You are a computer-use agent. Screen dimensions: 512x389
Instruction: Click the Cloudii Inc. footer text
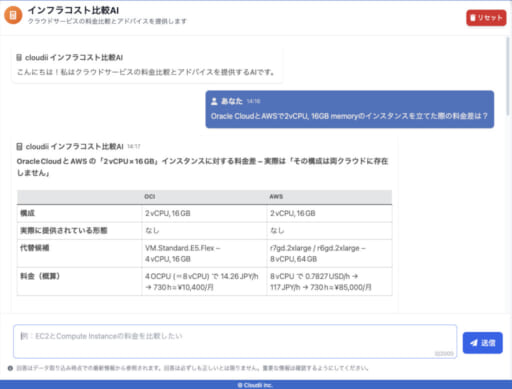pyautogui.click(x=255, y=385)
